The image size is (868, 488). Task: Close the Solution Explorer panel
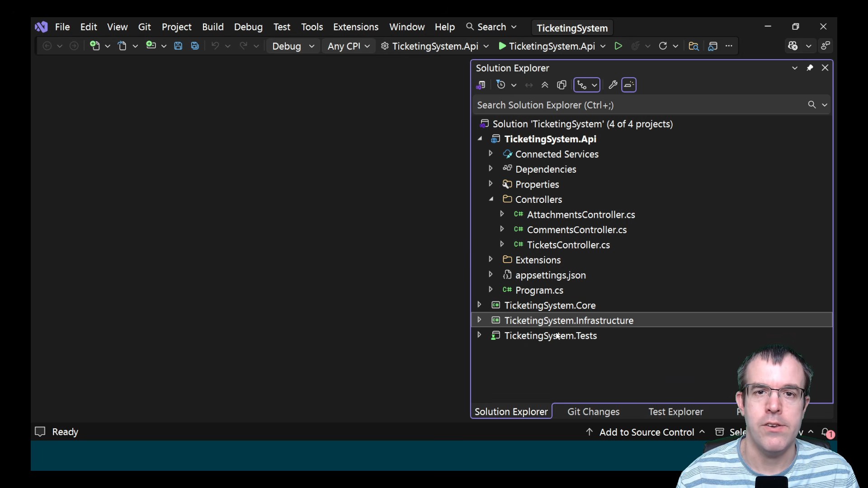pos(825,68)
